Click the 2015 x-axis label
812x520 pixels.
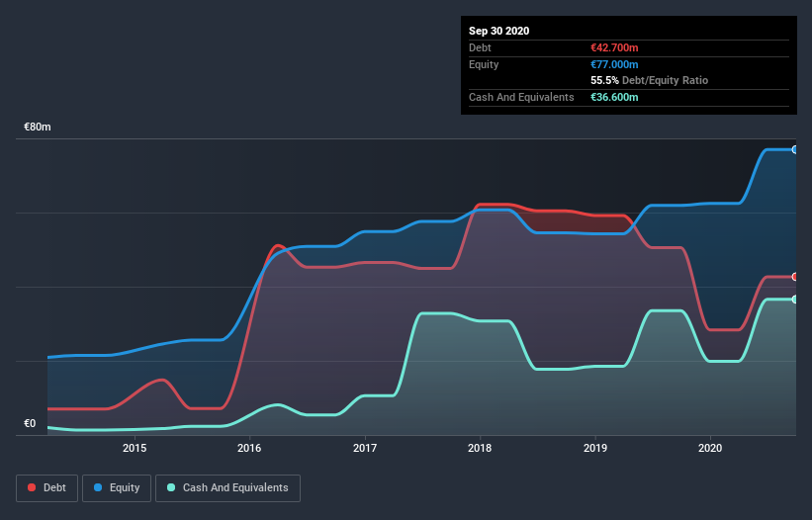pos(135,448)
